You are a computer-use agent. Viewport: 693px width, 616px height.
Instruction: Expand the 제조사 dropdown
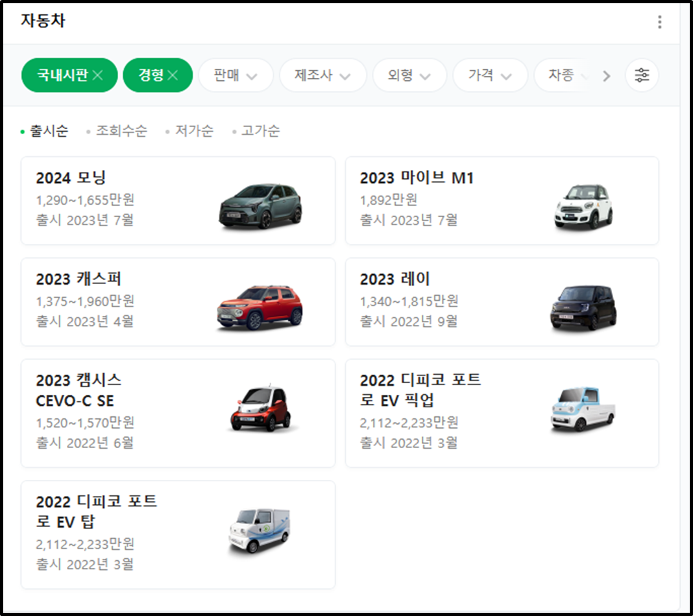click(x=323, y=75)
